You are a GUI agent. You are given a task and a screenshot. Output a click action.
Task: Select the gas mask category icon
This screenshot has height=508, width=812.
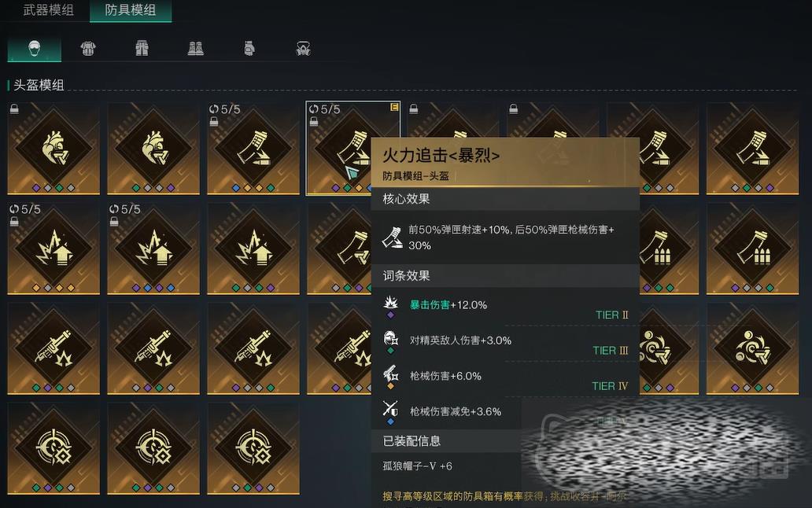pos(303,49)
